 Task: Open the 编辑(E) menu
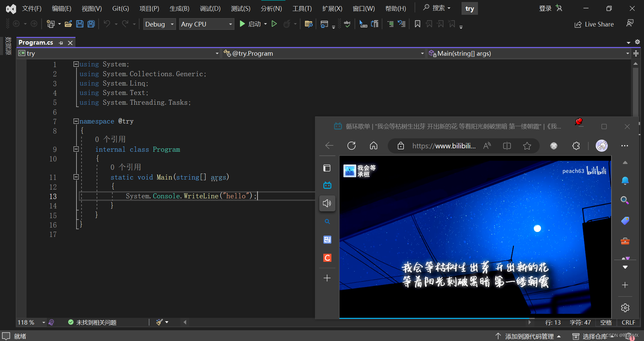click(61, 8)
